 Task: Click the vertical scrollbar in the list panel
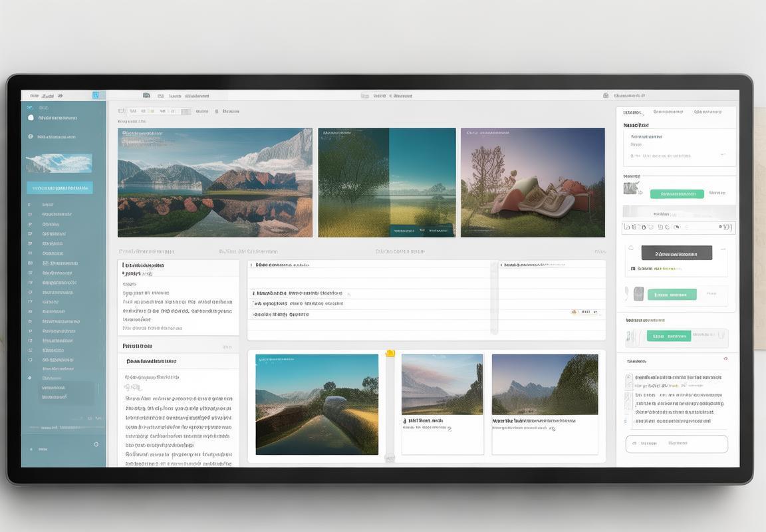pos(494,297)
